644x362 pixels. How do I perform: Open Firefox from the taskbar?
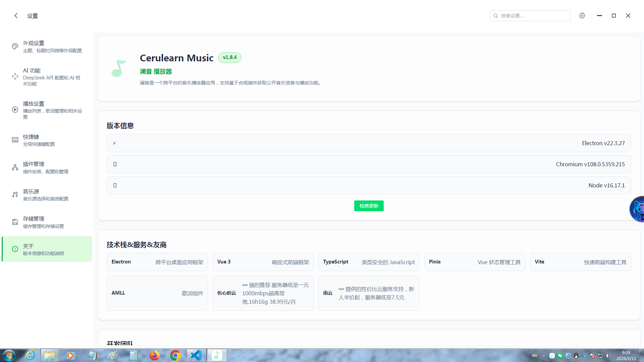pyautogui.click(x=154, y=355)
